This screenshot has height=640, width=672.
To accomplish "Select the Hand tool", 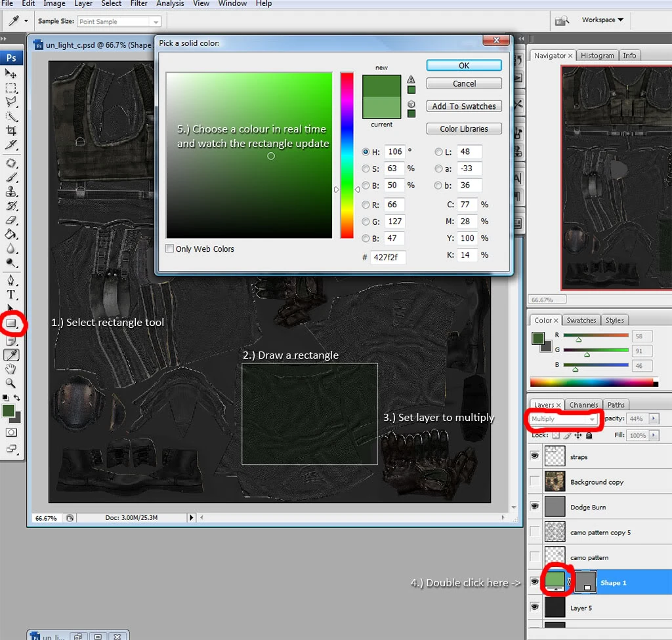I will pos(11,370).
